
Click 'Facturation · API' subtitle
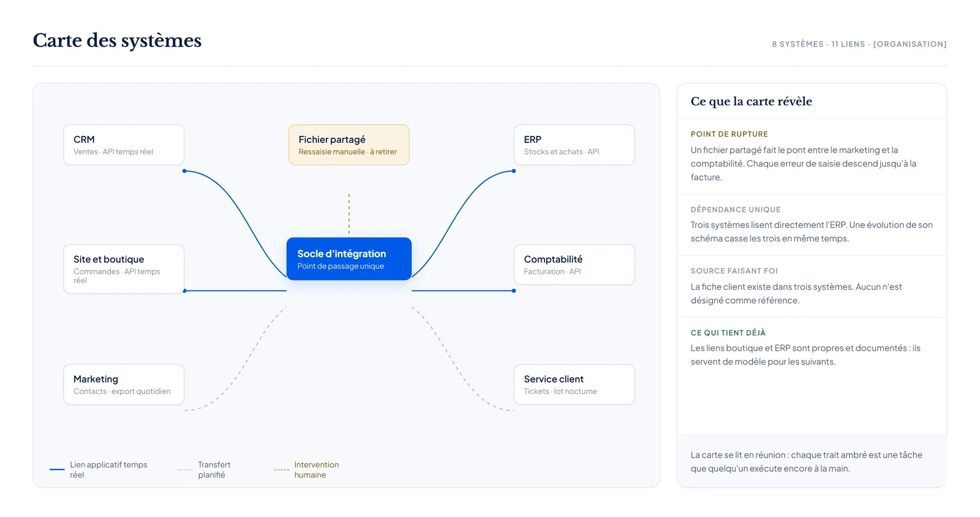click(x=552, y=271)
